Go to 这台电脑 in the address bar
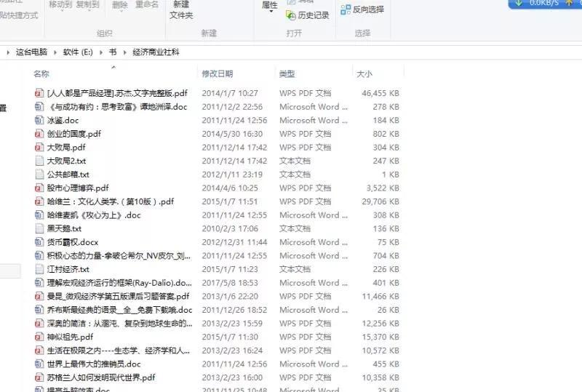Viewport: 582px width, 392px height. pos(31,52)
